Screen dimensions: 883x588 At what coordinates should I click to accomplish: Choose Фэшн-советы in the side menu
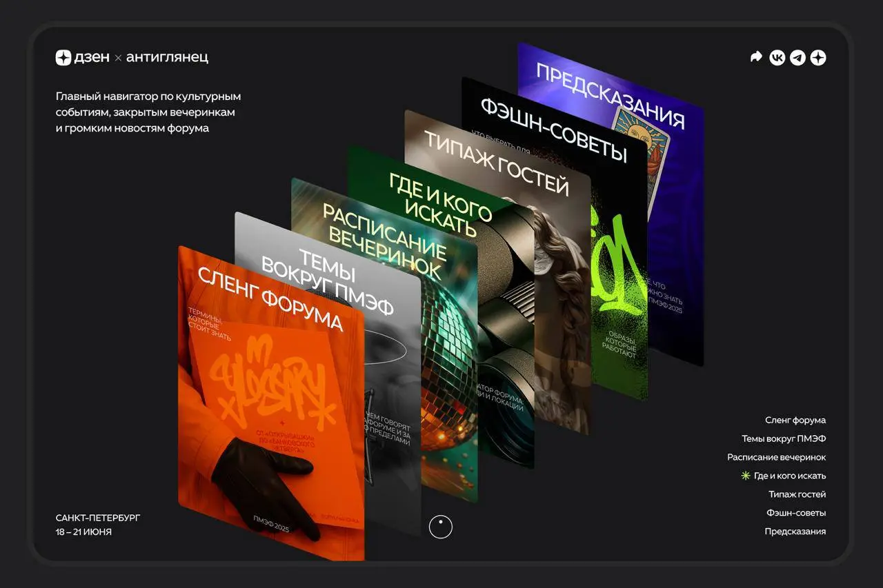click(x=795, y=513)
